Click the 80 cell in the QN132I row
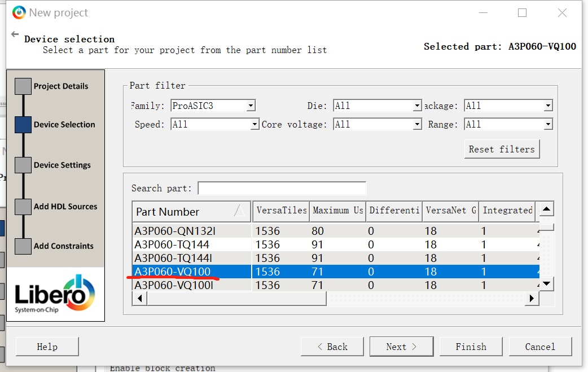The width and height of the screenshot is (588, 372). point(317,231)
